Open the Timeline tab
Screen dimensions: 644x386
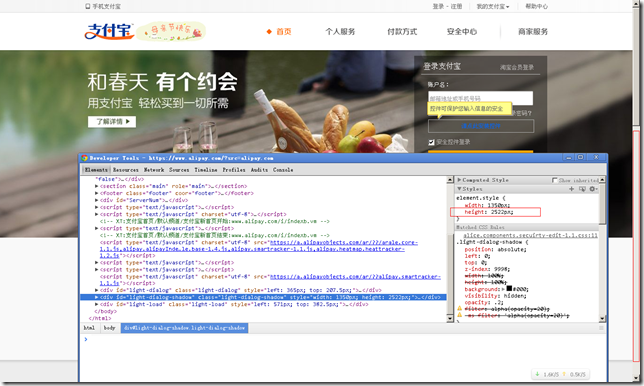click(206, 170)
